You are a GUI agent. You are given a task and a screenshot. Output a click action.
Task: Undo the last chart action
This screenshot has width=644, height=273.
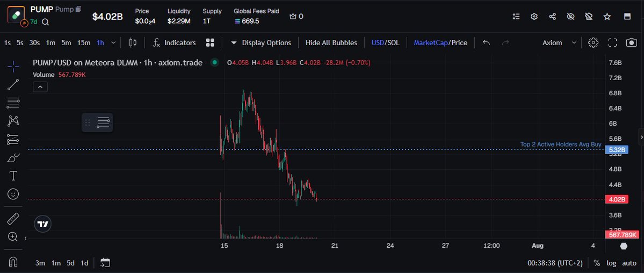tap(486, 42)
